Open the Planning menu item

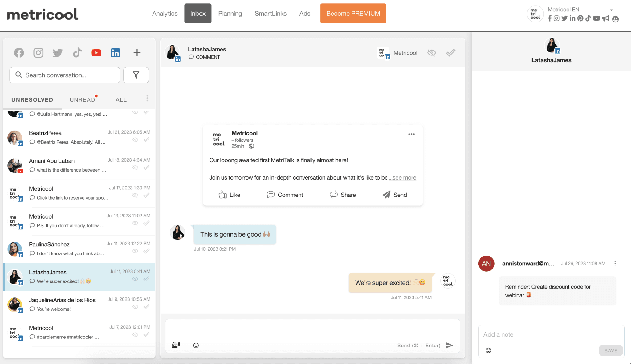(230, 13)
